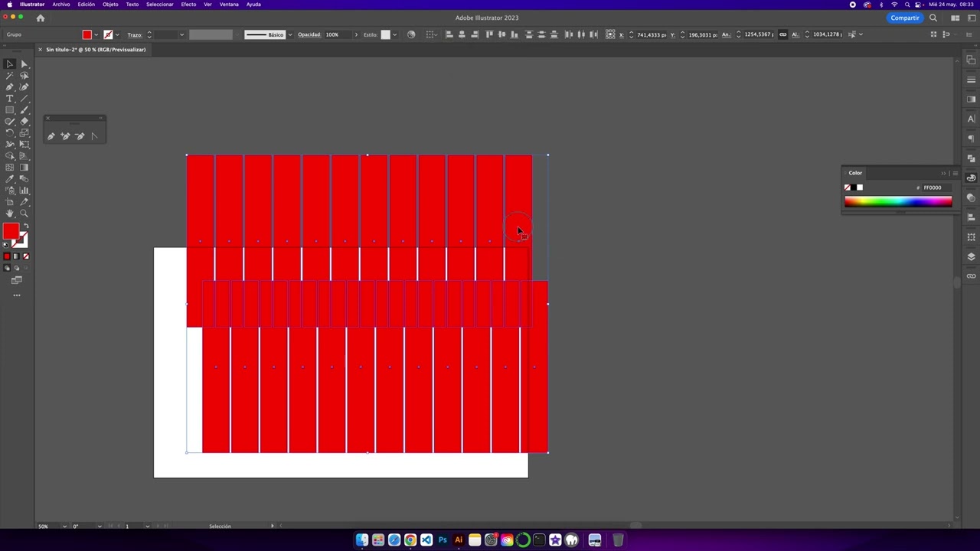This screenshot has width=980, height=551.
Task: Change screen mode button
Action: tap(16, 280)
